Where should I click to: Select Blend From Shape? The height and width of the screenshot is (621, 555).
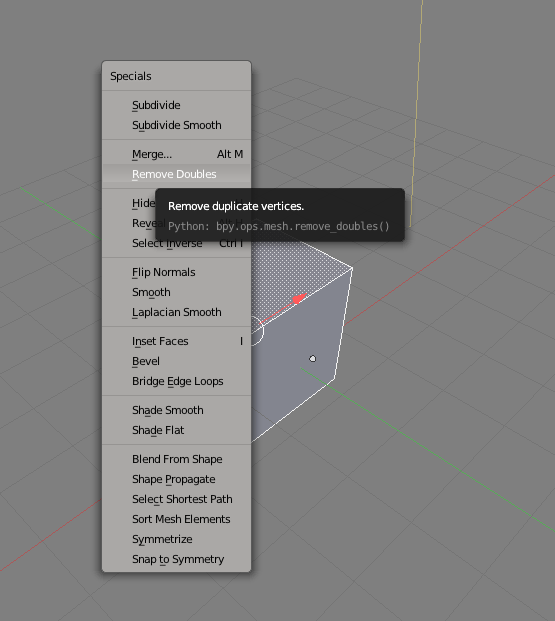pyautogui.click(x=176, y=459)
